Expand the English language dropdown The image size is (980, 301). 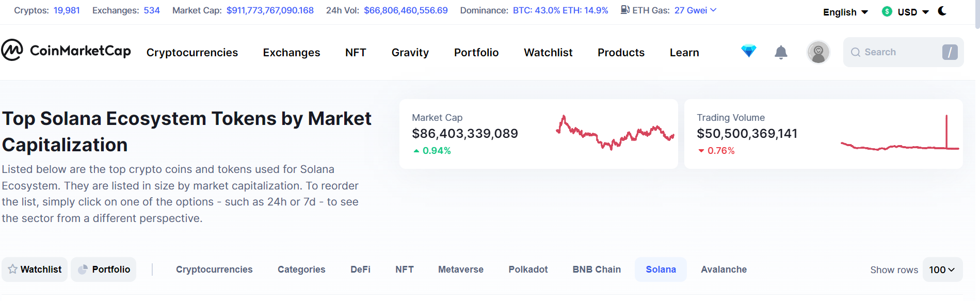(x=845, y=12)
